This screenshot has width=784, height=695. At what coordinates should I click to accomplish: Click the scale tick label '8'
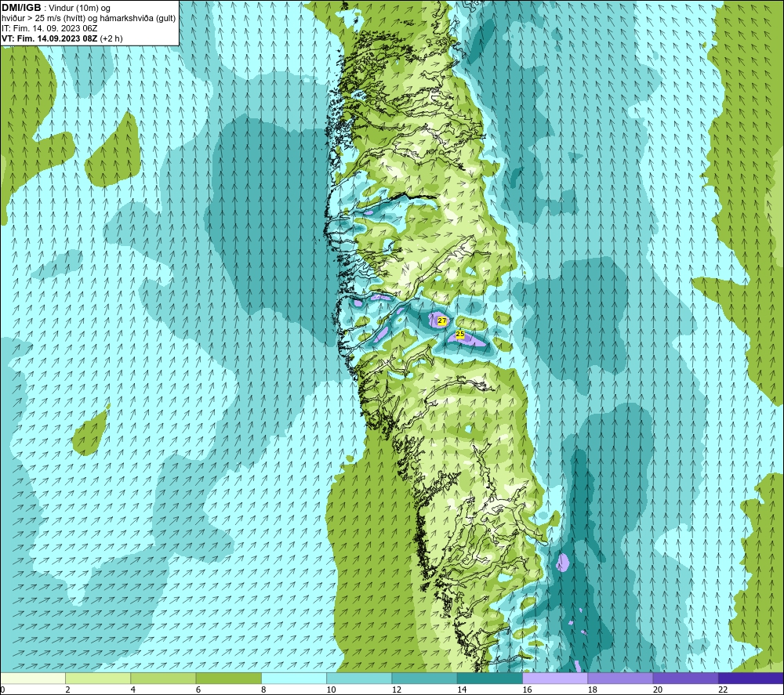tap(263, 690)
